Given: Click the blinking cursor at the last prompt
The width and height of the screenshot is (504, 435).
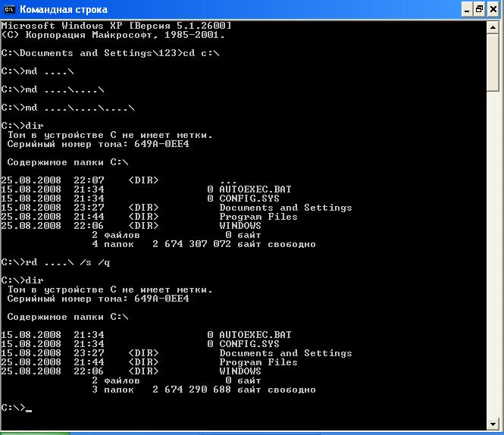Looking at the screenshot, I should tap(29, 409).
